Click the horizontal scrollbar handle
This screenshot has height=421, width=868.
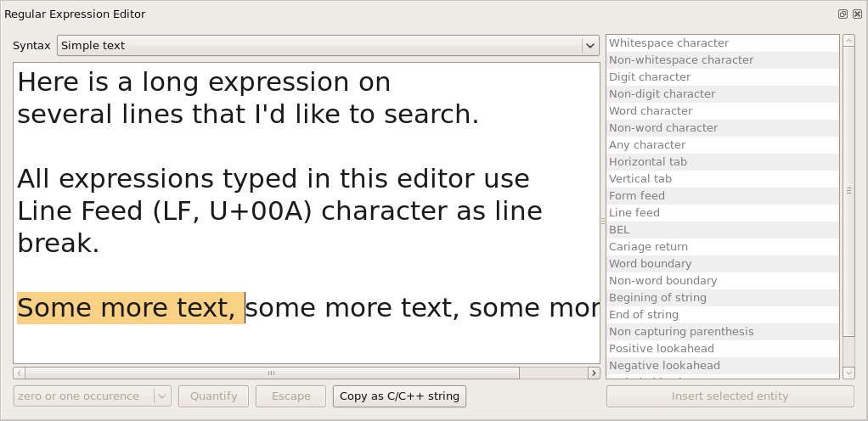coord(272,373)
